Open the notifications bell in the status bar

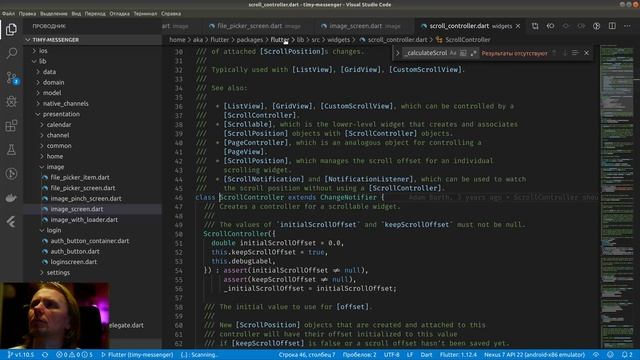click(627, 355)
